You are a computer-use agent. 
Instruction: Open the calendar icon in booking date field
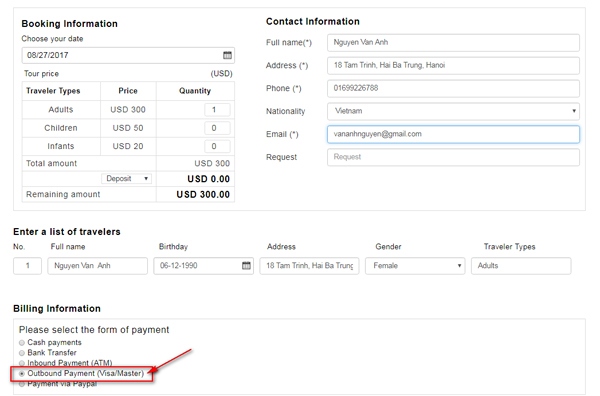227,55
